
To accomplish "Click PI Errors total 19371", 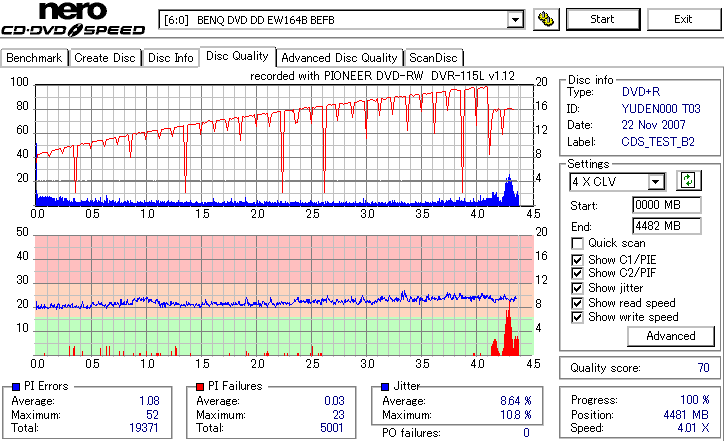I will (144, 428).
